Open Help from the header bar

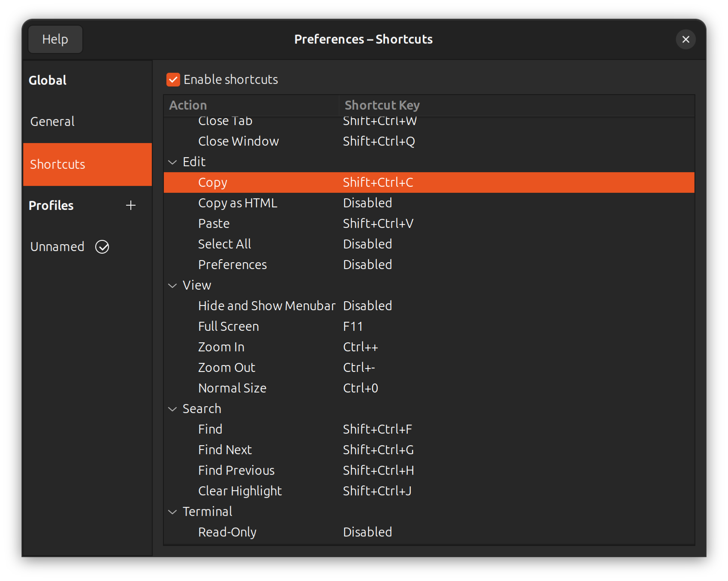click(x=55, y=39)
